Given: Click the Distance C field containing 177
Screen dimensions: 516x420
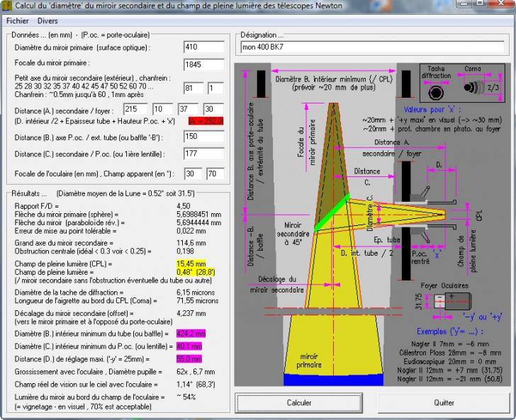Looking at the screenshot, I should (204, 154).
